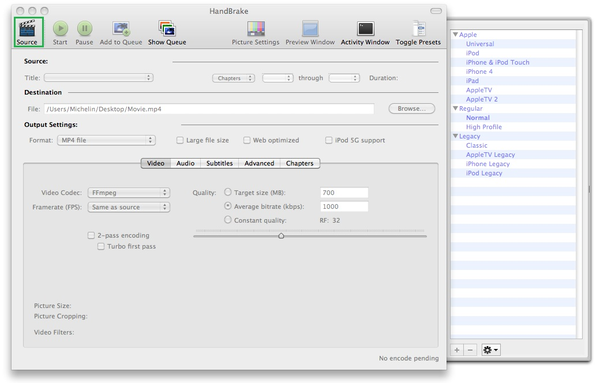Viewport: 600px width, 383px height.
Task: Click the Add to Queue icon
Action: tap(121, 29)
